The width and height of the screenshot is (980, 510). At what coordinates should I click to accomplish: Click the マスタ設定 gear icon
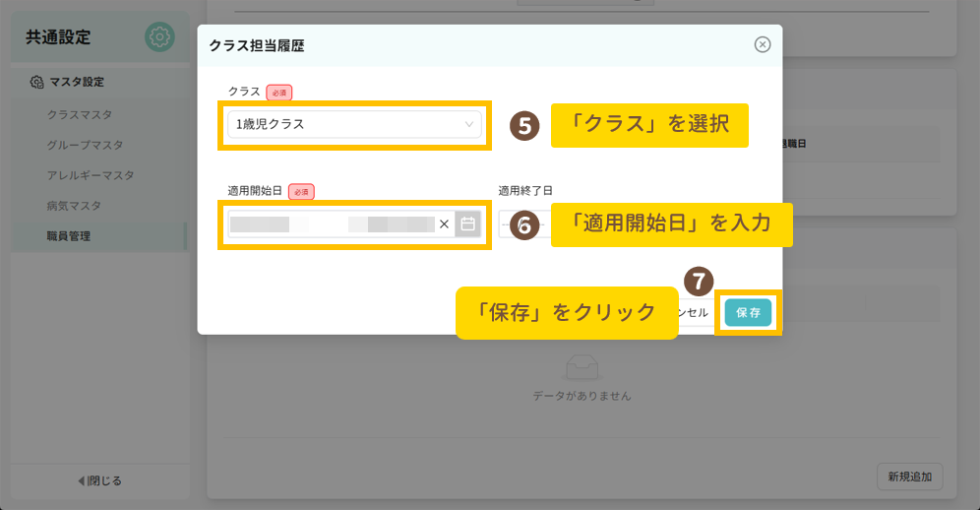pyautogui.click(x=36, y=82)
